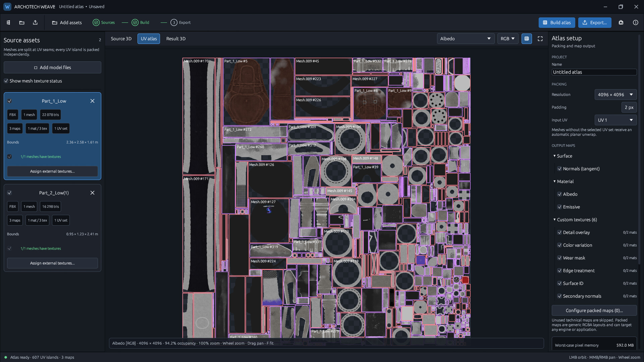644x362 pixels.
Task: Open the Resolution 4096 × 4096 dropdown
Action: (x=615, y=95)
